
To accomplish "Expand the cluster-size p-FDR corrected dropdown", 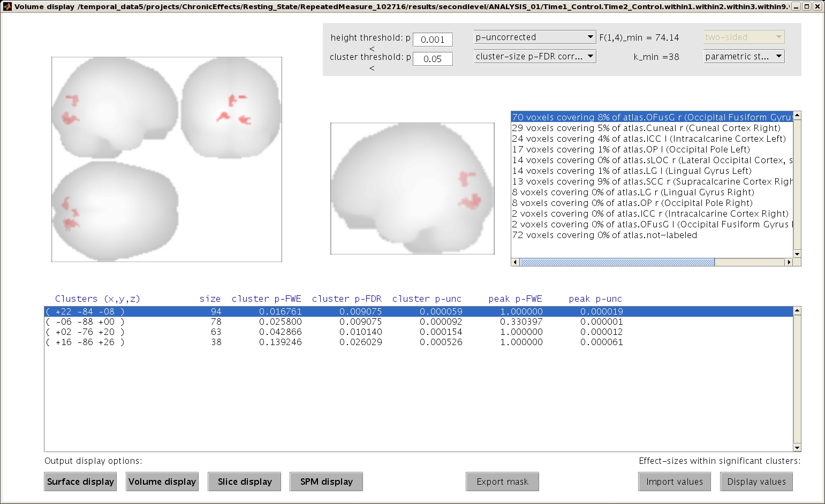I will [534, 56].
